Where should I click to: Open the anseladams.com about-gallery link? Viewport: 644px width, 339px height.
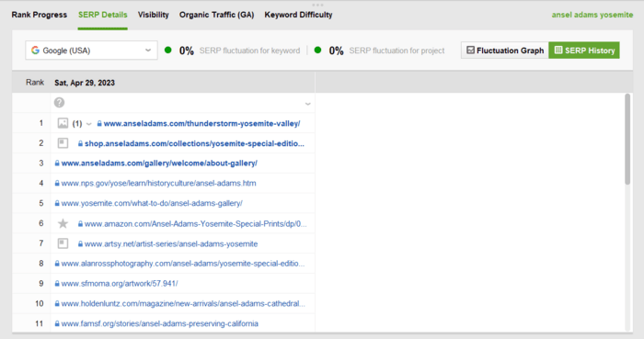(159, 164)
